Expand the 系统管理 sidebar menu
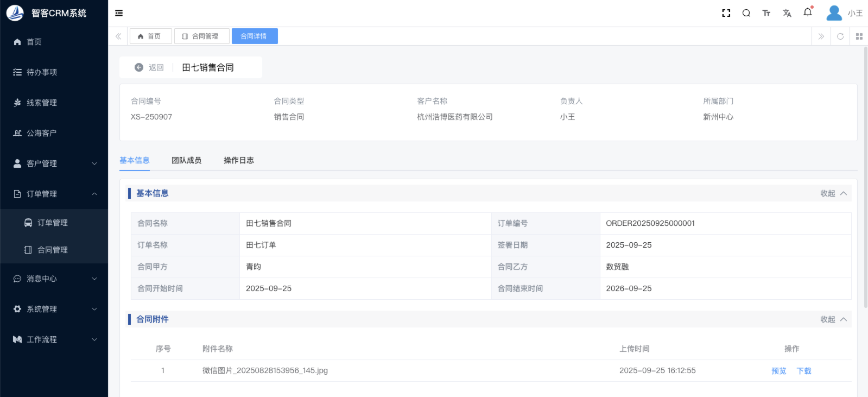 click(54, 309)
